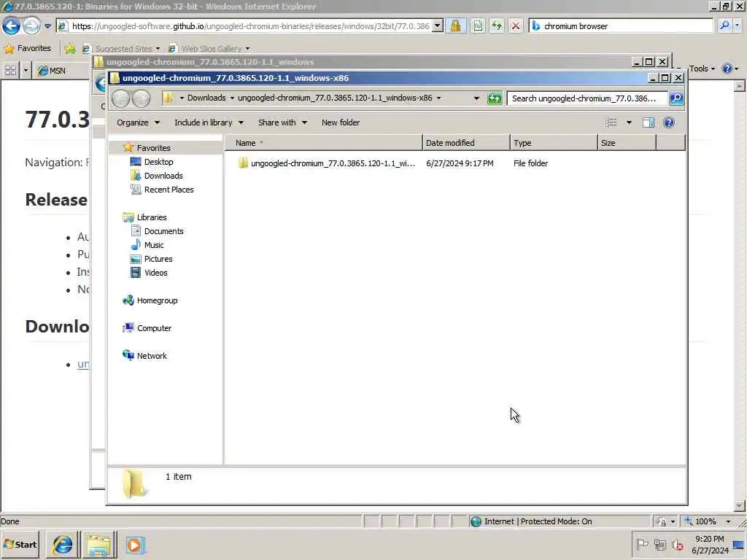The image size is (747, 560).
Task: Open Include in library dropdown
Action: pos(209,122)
